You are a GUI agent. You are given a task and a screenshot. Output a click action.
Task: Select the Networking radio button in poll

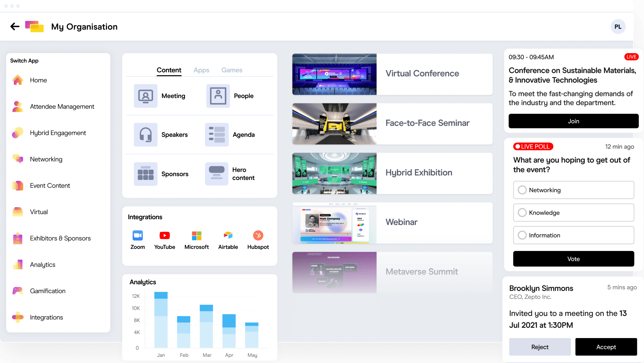522,190
